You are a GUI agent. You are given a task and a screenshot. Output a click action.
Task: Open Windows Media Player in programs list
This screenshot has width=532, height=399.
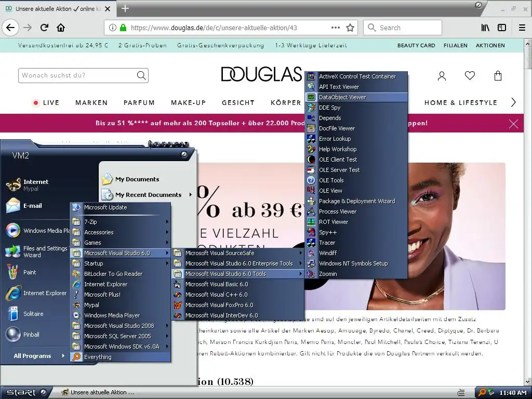pos(121,315)
